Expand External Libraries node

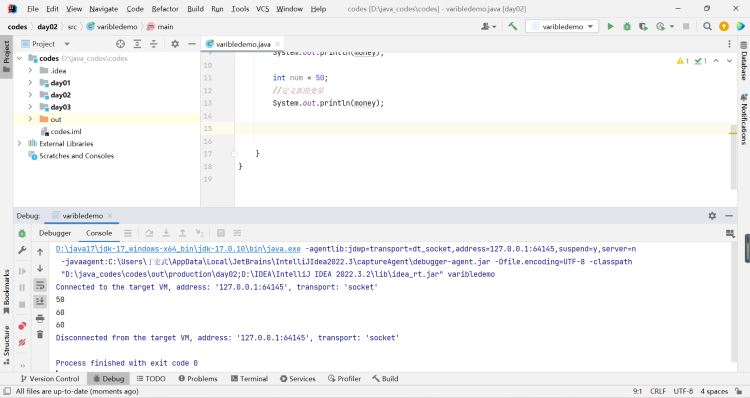pos(19,144)
